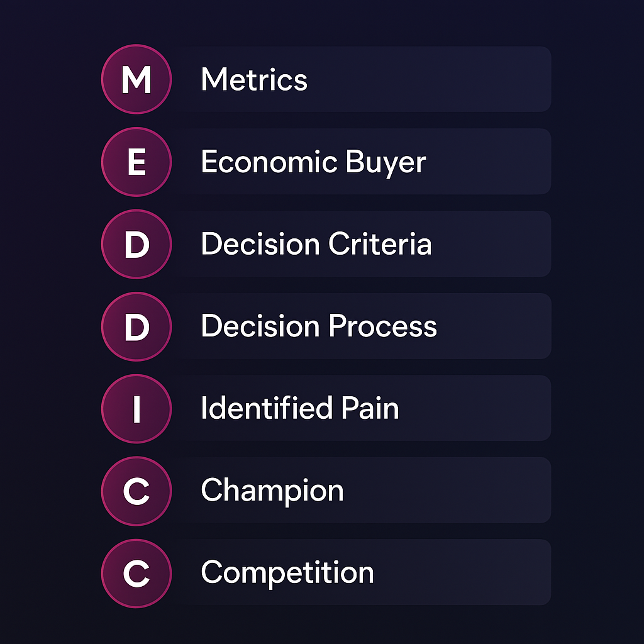Click the word Criteria
Screen dimensions: 644x644
(x=380, y=244)
